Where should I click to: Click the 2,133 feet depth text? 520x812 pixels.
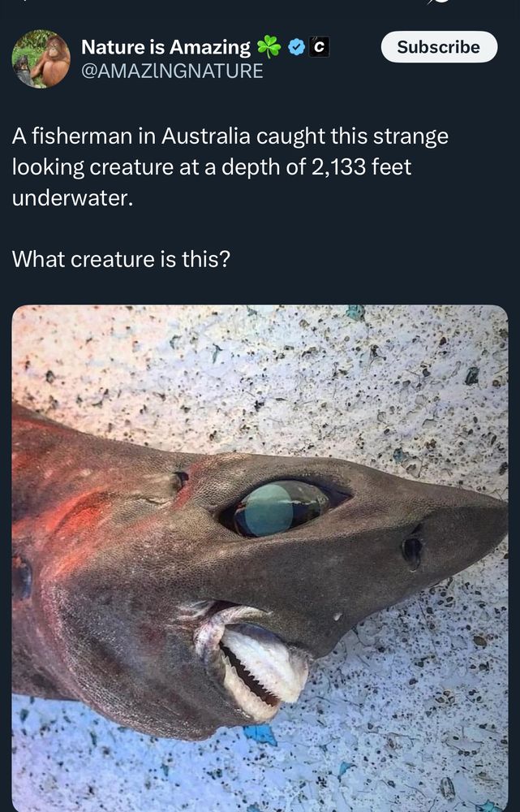[x=361, y=166]
